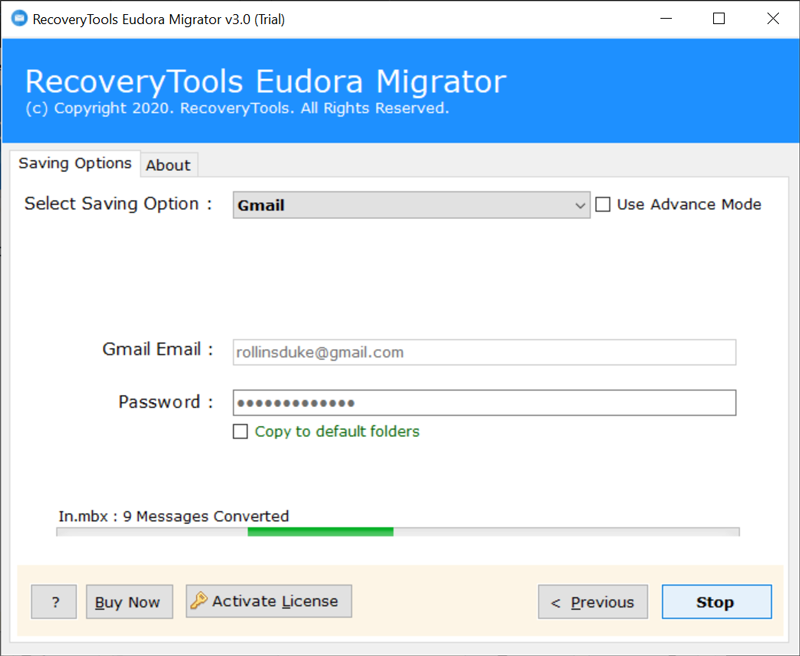
Task: Click the green conversion progress bar
Action: pos(397,532)
